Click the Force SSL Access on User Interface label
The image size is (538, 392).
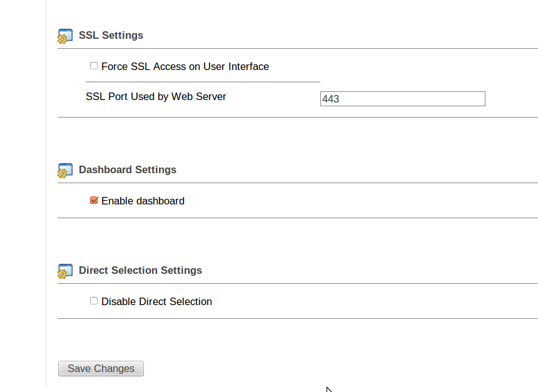(x=185, y=67)
